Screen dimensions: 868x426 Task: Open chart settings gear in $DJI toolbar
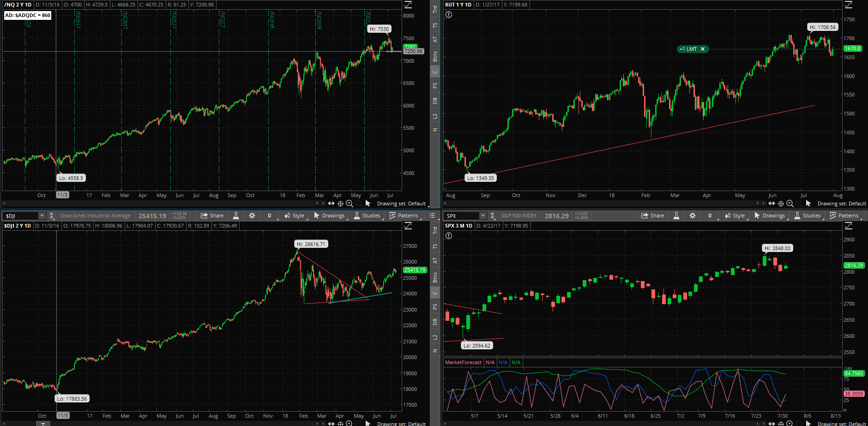pos(252,216)
